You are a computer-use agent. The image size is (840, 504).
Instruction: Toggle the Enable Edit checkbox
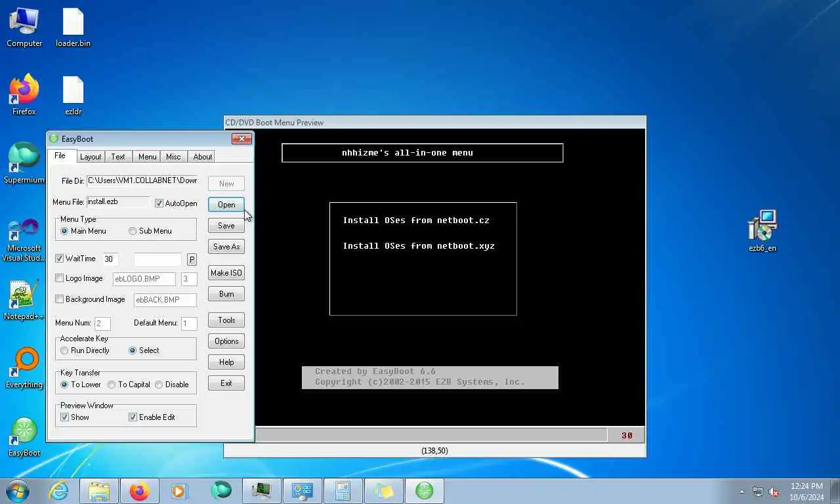[x=152, y=417]
